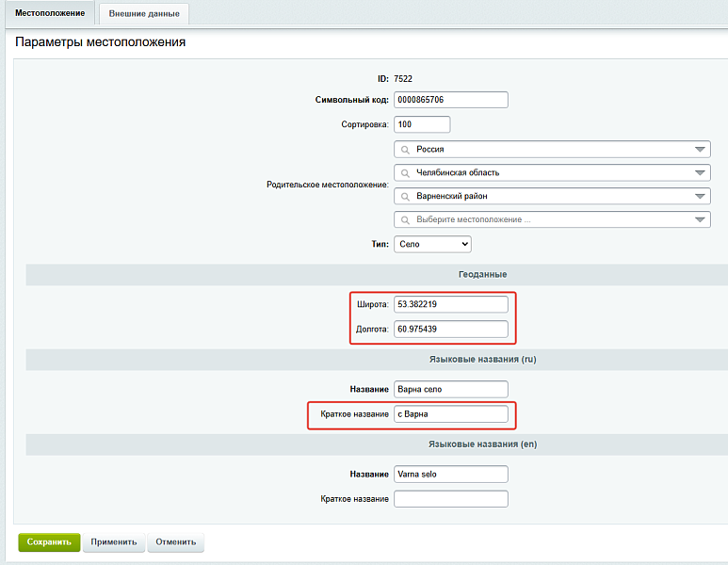This screenshot has width=728, height=565.
Task: Select the Местоположение tab
Action: (x=49, y=13)
